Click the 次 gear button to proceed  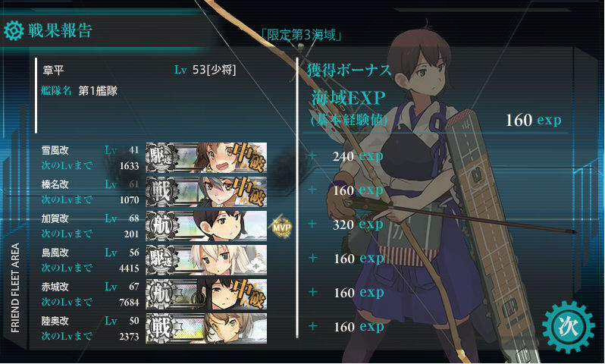(x=568, y=328)
